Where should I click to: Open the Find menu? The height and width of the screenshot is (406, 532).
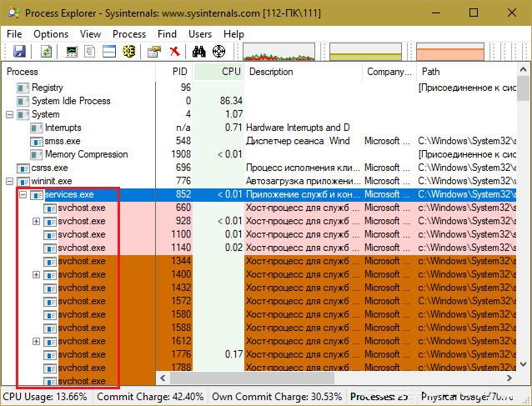[167, 34]
